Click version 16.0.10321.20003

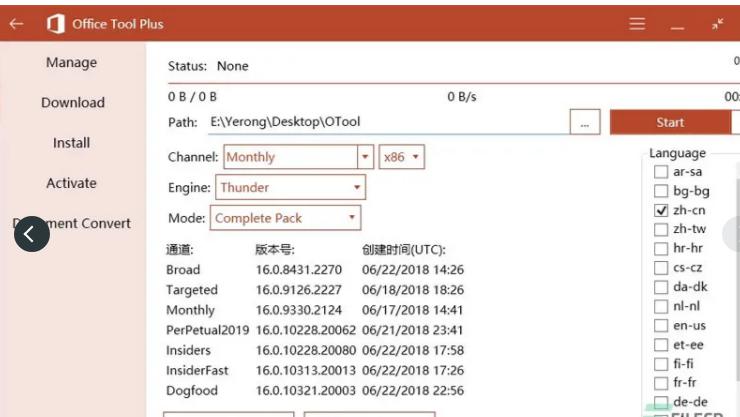click(x=305, y=391)
